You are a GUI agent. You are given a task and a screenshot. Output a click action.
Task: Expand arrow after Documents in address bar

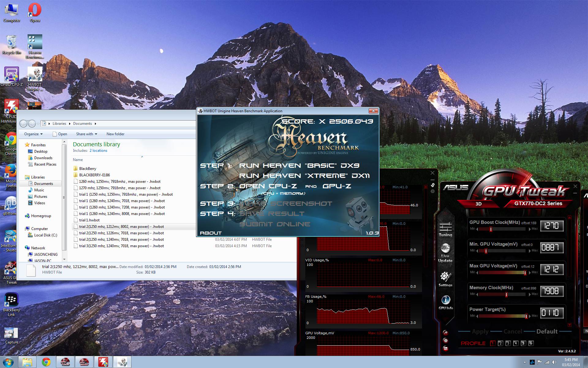coord(95,124)
